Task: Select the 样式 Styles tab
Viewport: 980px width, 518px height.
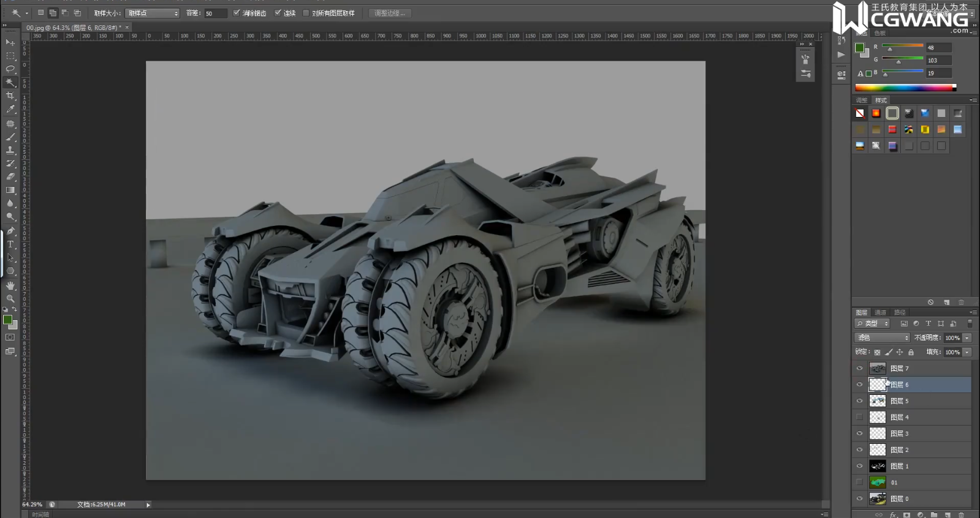Action: click(x=881, y=100)
